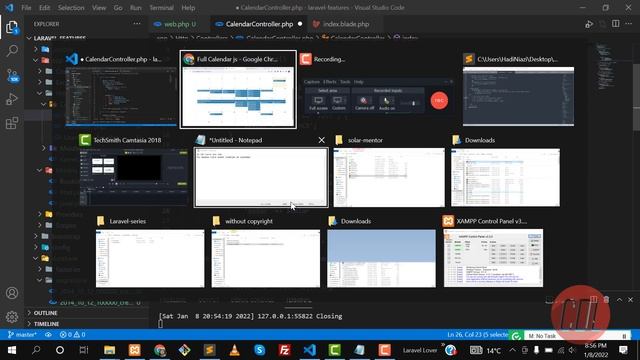
Task: Open the Terminal menu
Action: click(161, 8)
